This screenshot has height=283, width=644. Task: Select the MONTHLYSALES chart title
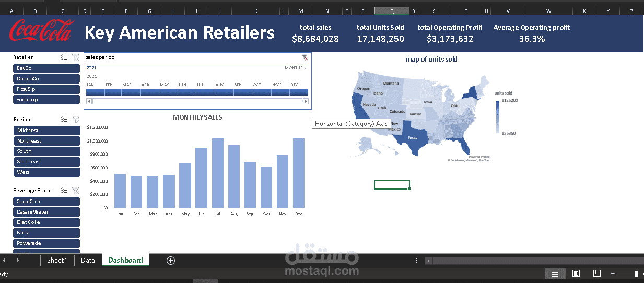click(197, 117)
